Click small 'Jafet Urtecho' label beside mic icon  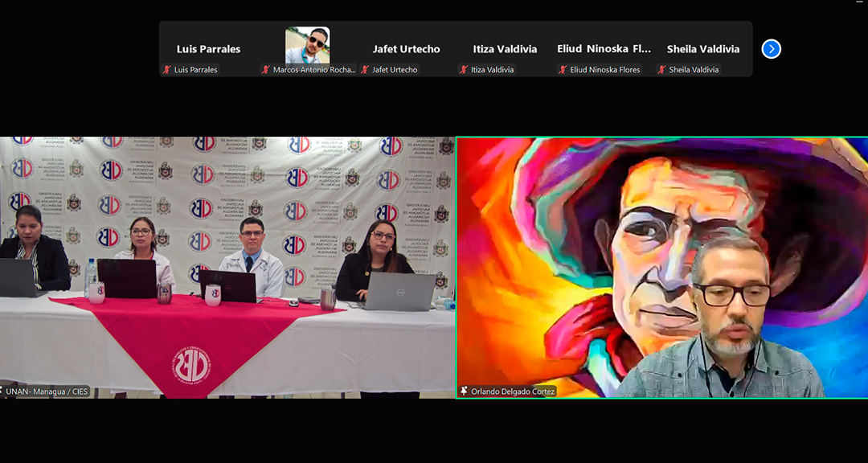point(395,70)
